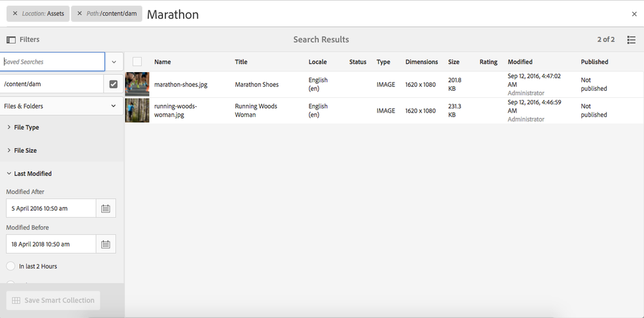
Task: Sort results by the Modified column header
Action: [x=520, y=62]
